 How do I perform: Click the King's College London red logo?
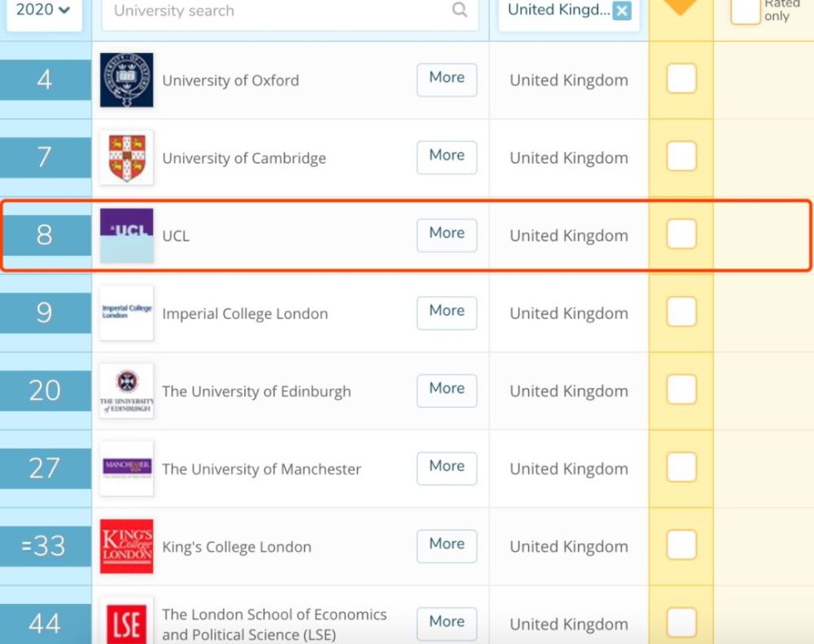click(126, 546)
